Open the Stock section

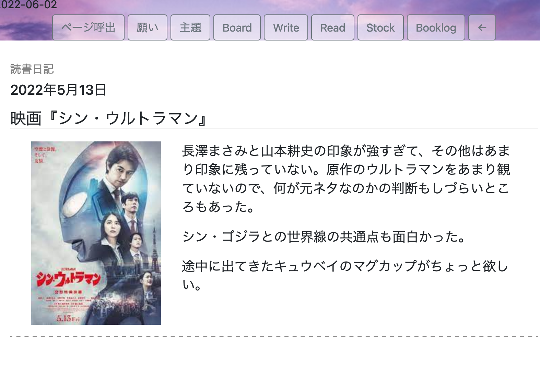click(x=380, y=28)
